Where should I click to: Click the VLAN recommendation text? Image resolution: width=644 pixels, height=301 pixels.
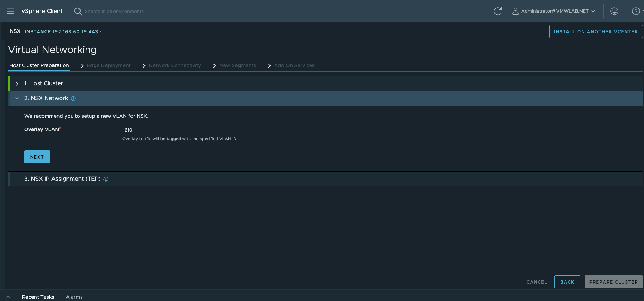pyautogui.click(x=86, y=116)
